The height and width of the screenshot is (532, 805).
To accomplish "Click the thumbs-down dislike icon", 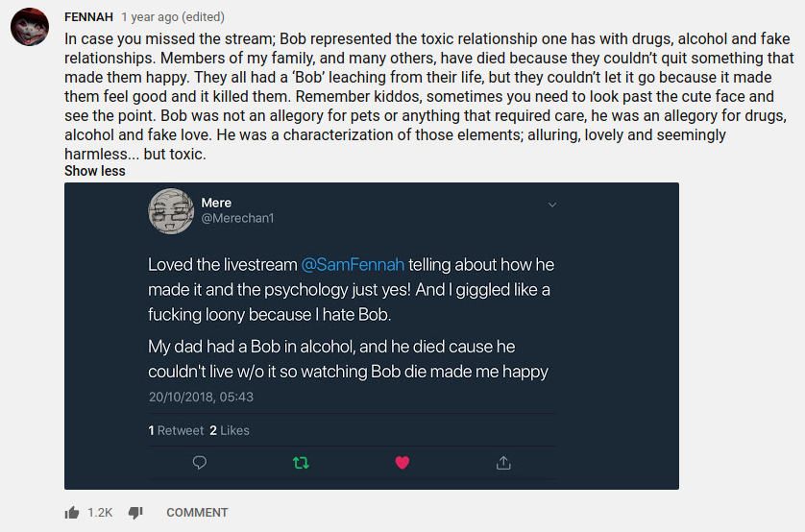I will (135, 513).
